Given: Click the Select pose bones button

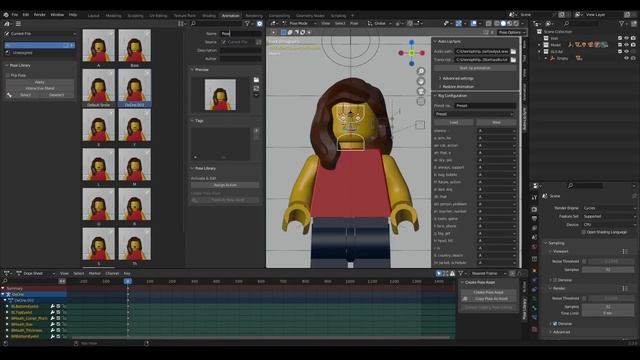Looking at the screenshot, I should [x=25, y=95].
